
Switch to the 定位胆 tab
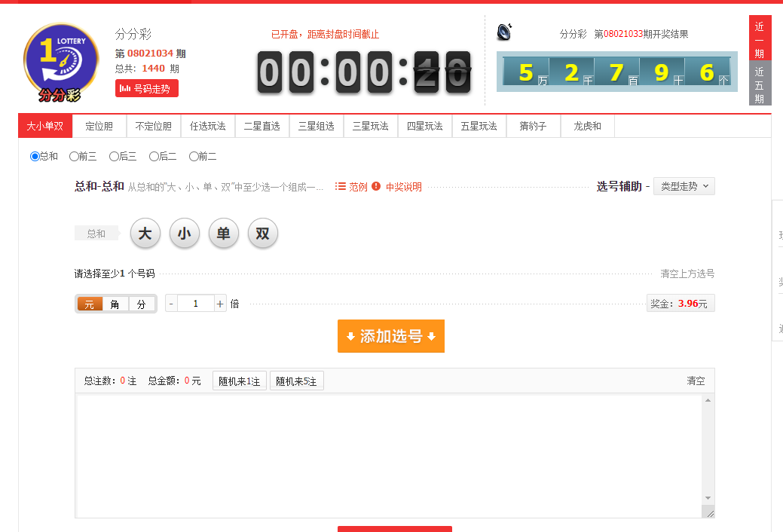click(x=99, y=126)
